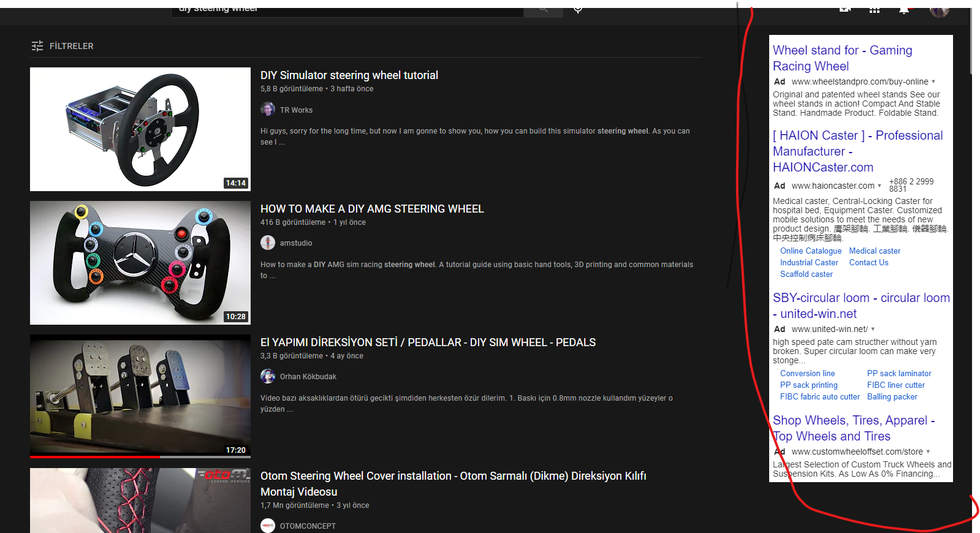Open 'HOW TO MAKE A DIY AMG STEERING WHEEL' title

point(372,209)
